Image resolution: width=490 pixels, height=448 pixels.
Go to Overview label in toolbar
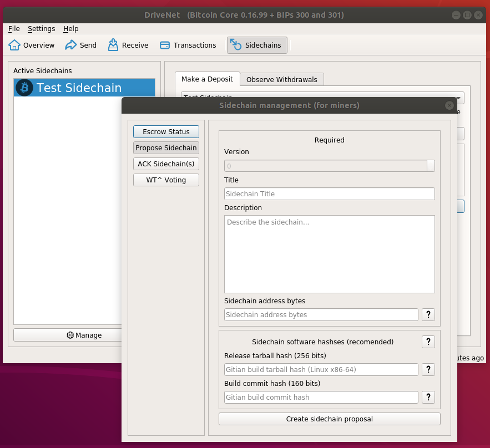coord(39,45)
